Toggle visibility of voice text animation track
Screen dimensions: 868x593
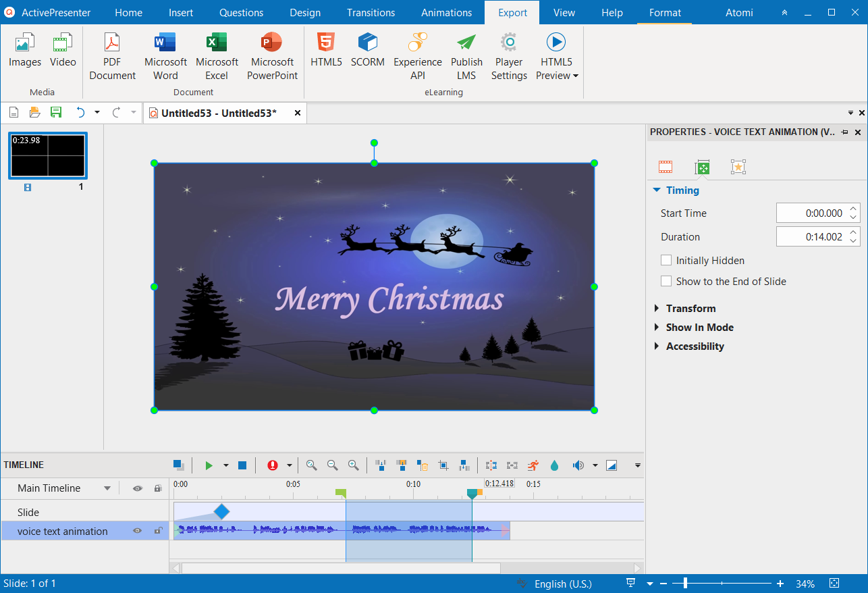pos(137,531)
